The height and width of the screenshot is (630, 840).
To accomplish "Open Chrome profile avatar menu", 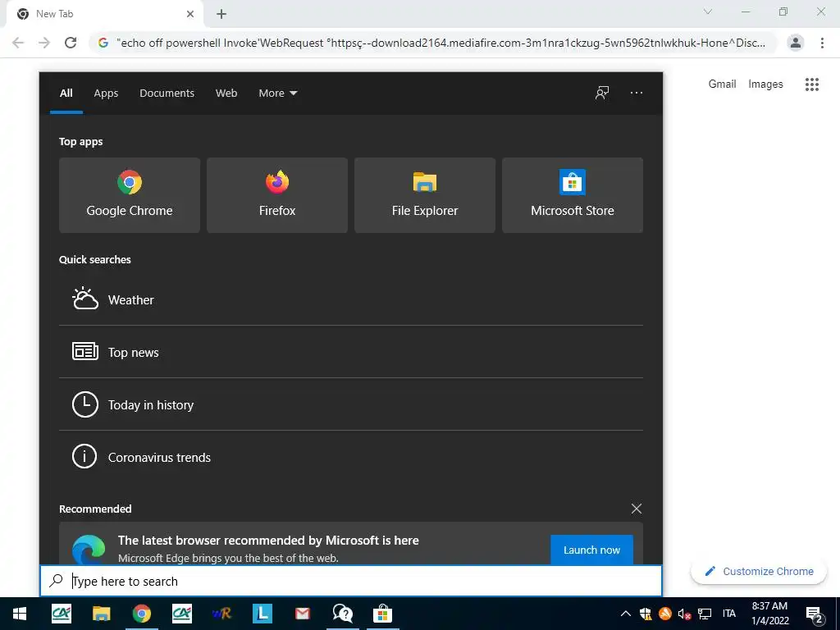I will tap(796, 43).
